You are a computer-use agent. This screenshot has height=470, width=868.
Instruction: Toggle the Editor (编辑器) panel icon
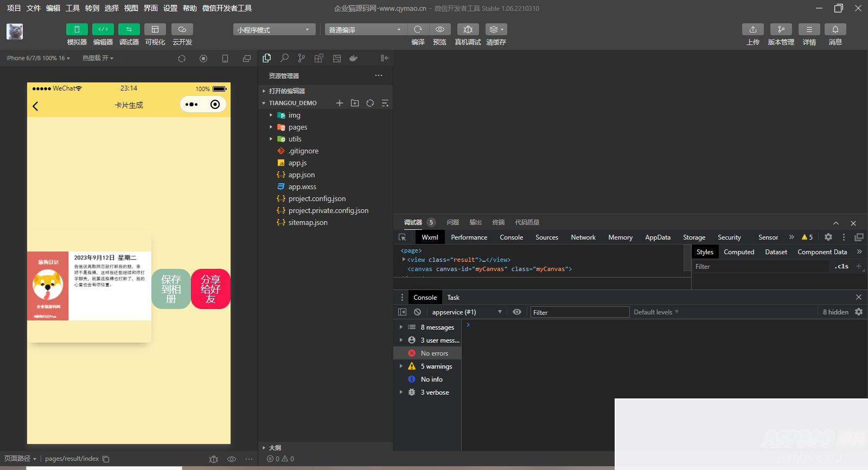103,29
